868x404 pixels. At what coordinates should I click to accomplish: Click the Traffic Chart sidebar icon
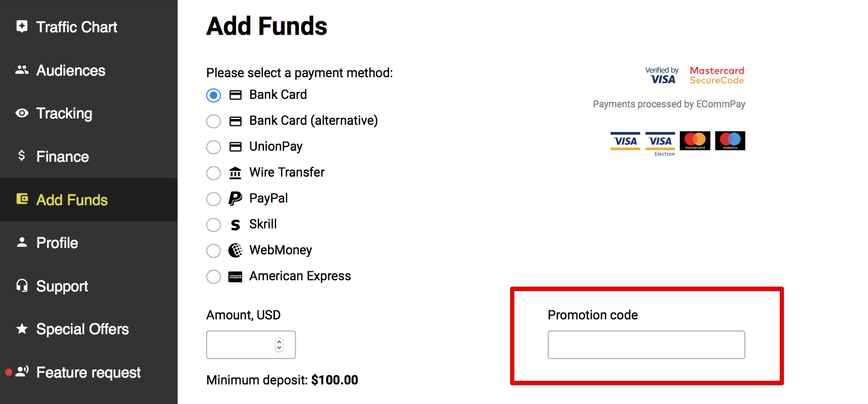click(x=22, y=26)
